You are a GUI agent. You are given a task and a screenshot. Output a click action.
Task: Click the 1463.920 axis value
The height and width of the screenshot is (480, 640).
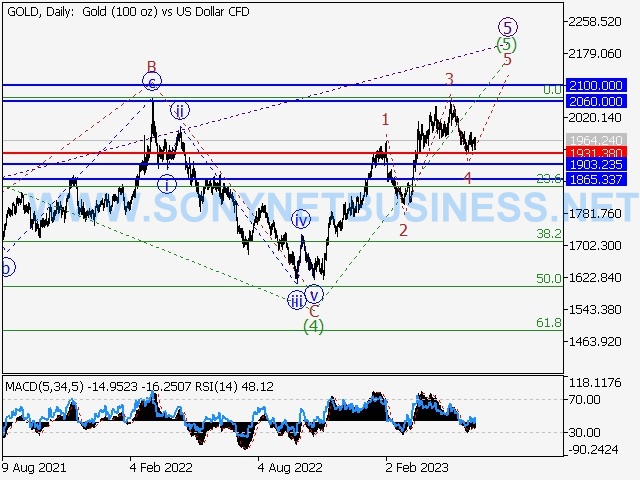pyautogui.click(x=595, y=341)
